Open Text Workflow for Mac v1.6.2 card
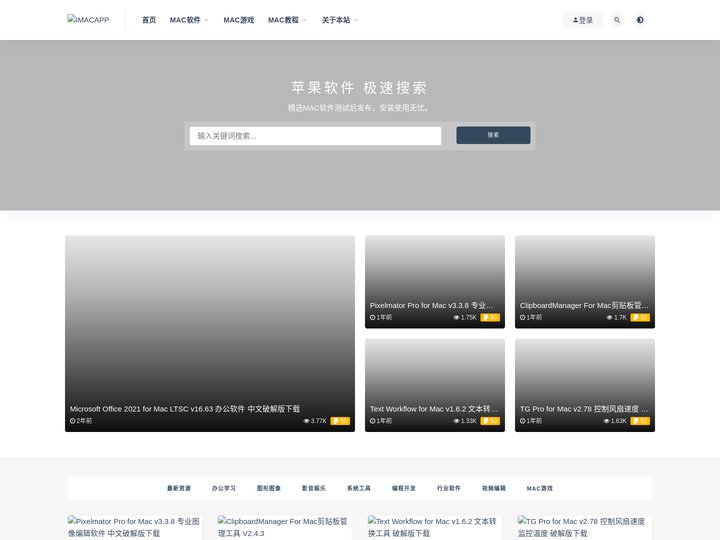This screenshot has width=720, height=540. click(435, 385)
